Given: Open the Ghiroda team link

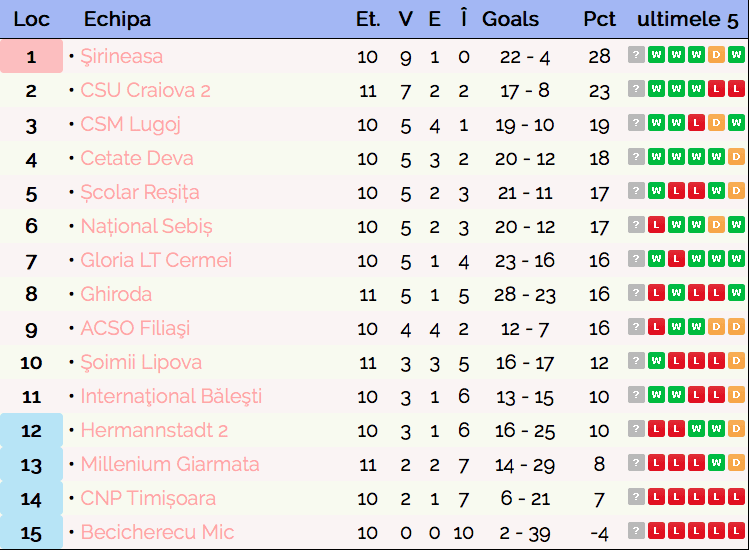Looking at the screenshot, I should tap(116, 294).
